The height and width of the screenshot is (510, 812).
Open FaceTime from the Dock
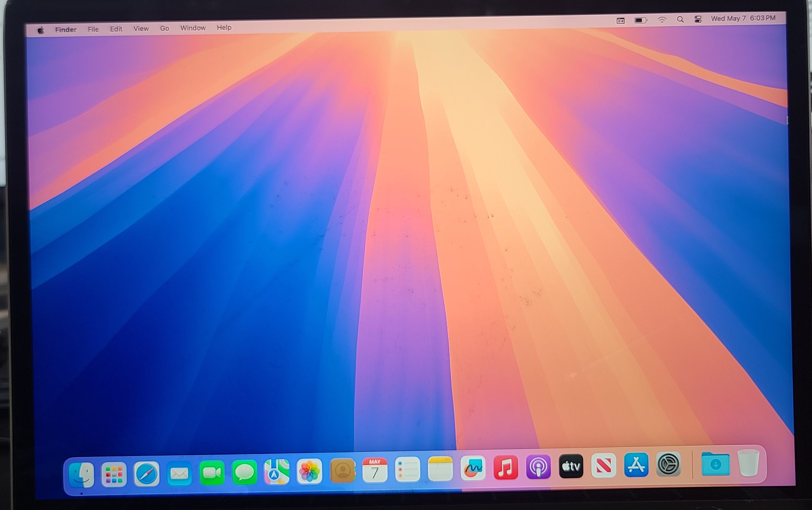pyautogui.click(x=212, y=472)
